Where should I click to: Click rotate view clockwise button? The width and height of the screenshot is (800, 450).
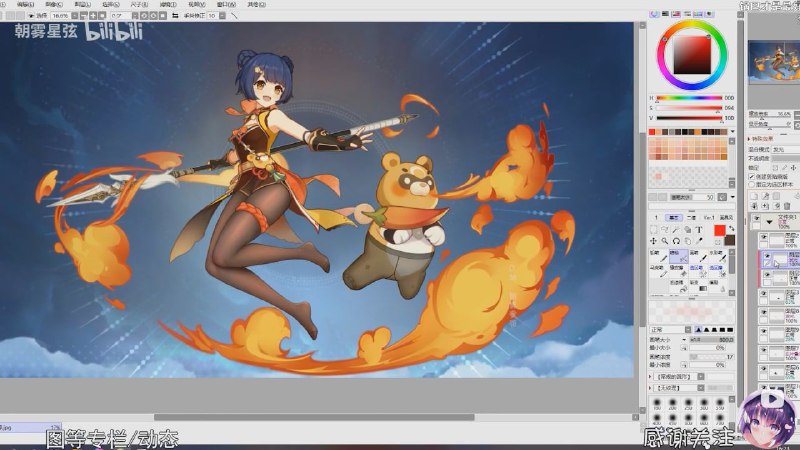coord(153,16)
